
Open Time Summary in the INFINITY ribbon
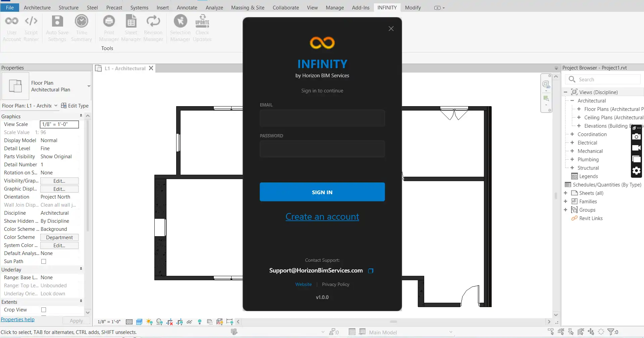[81, 28]
